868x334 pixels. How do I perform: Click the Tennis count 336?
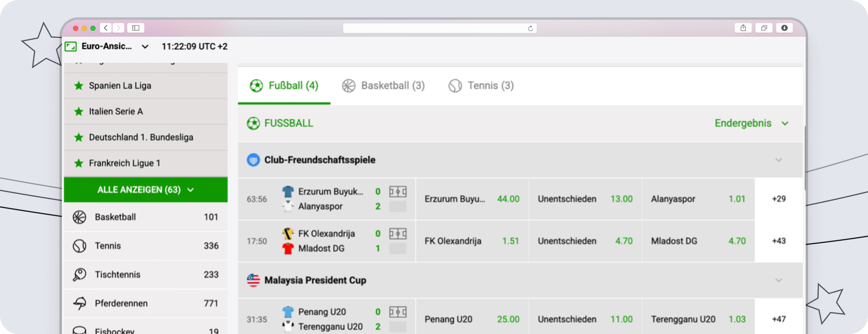point(211,246)
